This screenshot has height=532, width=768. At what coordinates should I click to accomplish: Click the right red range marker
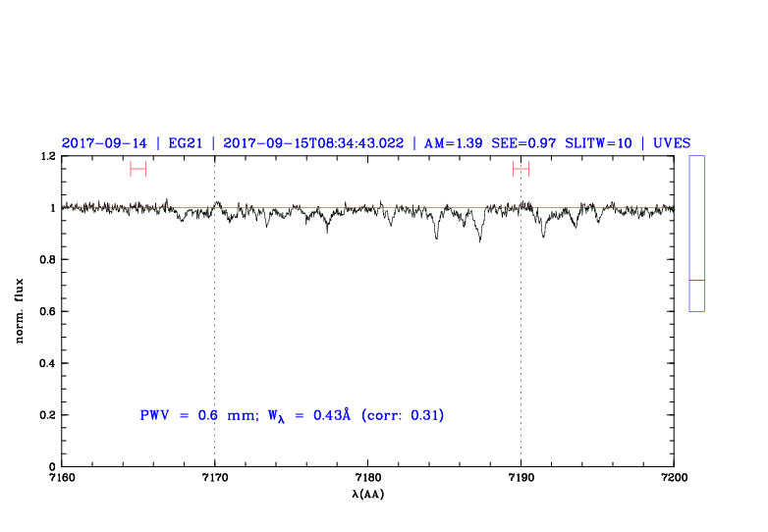pyautogui.click(x=521, y=169)
